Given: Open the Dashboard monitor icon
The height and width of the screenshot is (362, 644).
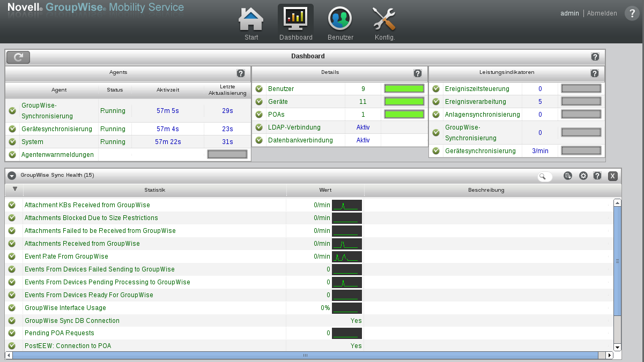Looking at the screenshot, I should (x=295, y=19).
